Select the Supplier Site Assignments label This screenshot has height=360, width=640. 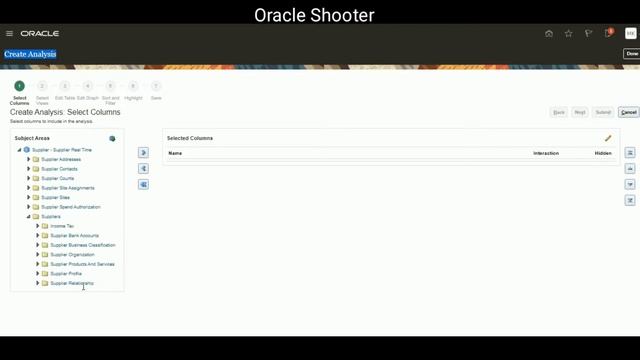tap(68, 188)
